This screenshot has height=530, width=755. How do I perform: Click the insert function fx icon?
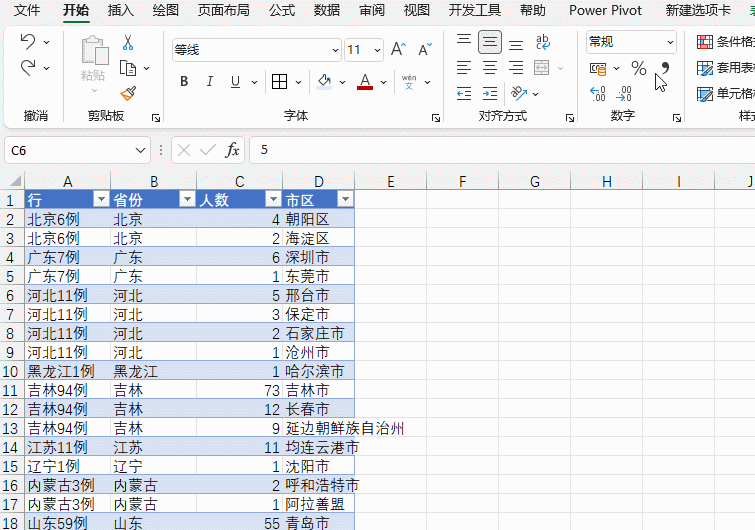[x=232, y=150]
